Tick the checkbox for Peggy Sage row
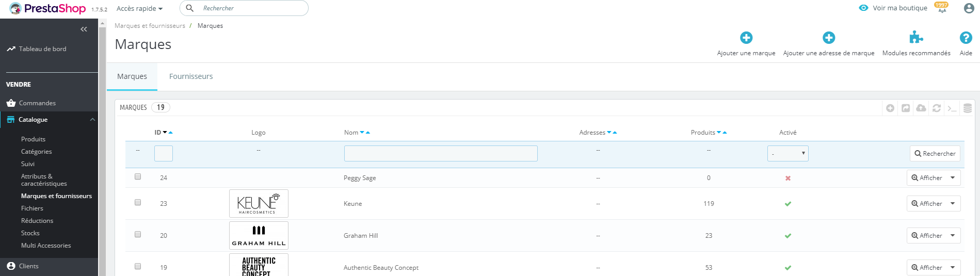The height and width of the screenshot is (276, 980). [138, 176]
